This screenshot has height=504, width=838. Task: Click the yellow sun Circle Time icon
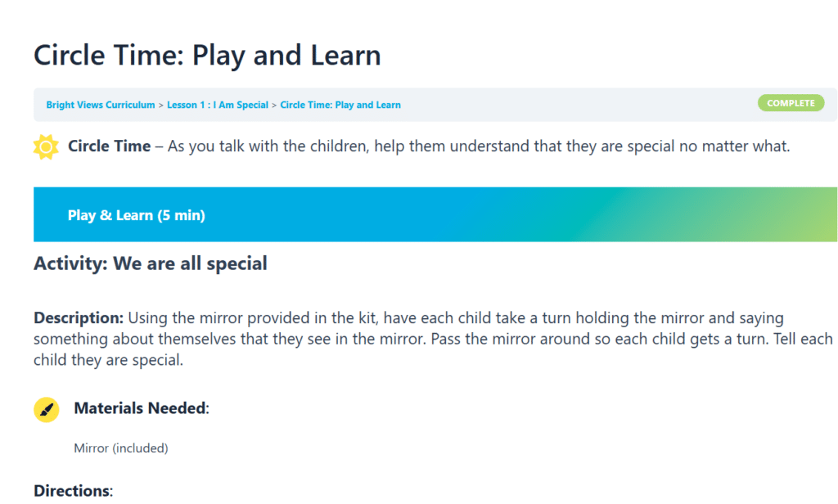46,146
